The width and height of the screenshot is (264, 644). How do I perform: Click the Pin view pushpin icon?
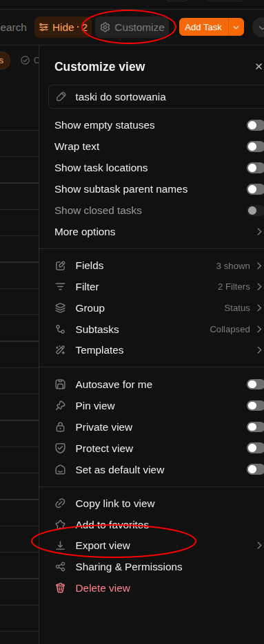(x=61, y=406)
